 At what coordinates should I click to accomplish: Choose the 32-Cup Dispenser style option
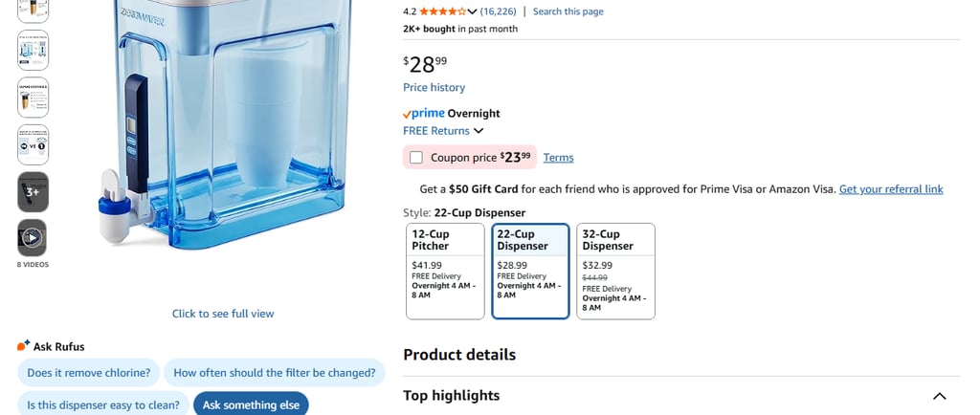coord(615,271)
